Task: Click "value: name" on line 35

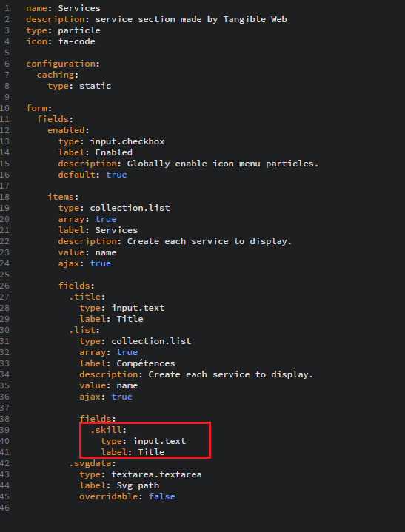Action: click(x=109, y=385)
